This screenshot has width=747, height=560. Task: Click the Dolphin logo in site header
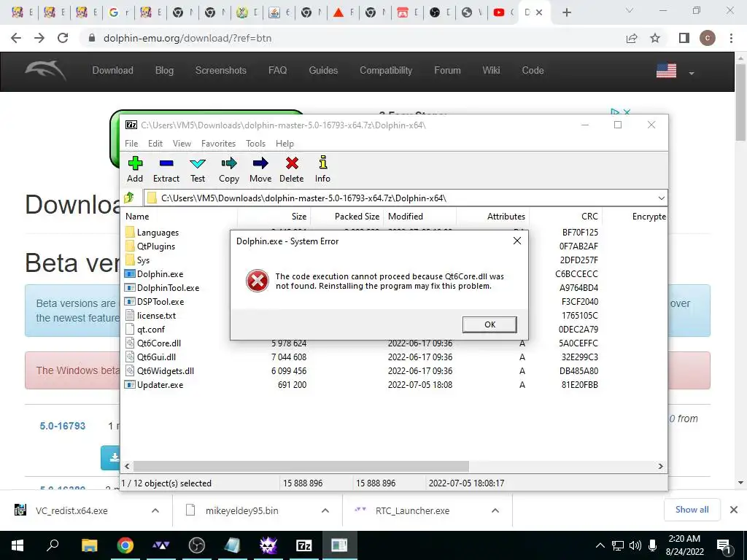pyautogui.click(x=46, y=71)
